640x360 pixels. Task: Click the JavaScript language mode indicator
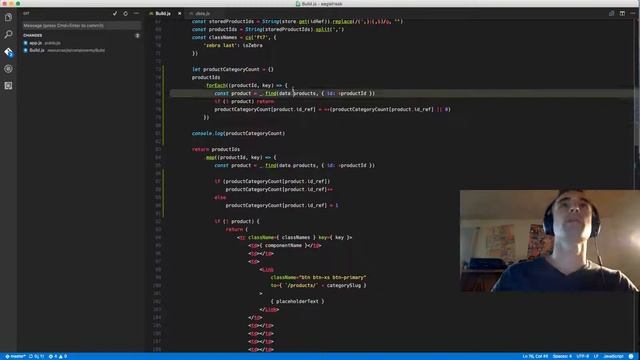tap(613, 356)
